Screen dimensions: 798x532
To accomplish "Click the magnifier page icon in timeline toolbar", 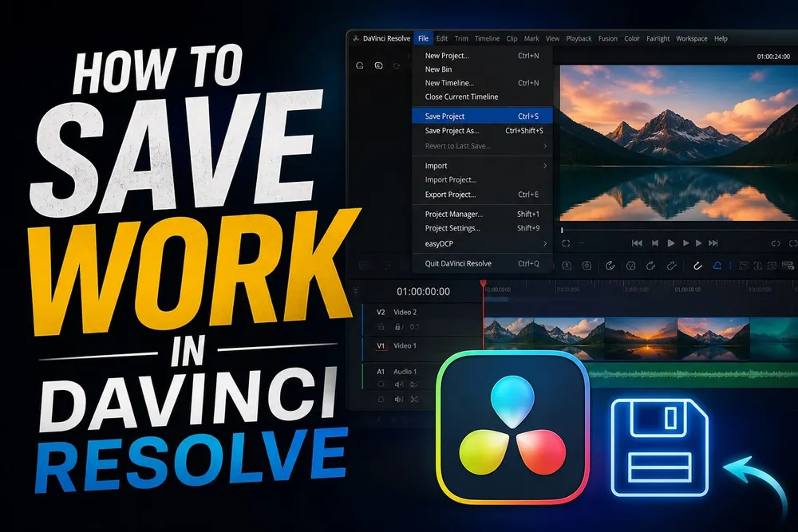I will tap(567, 266).
